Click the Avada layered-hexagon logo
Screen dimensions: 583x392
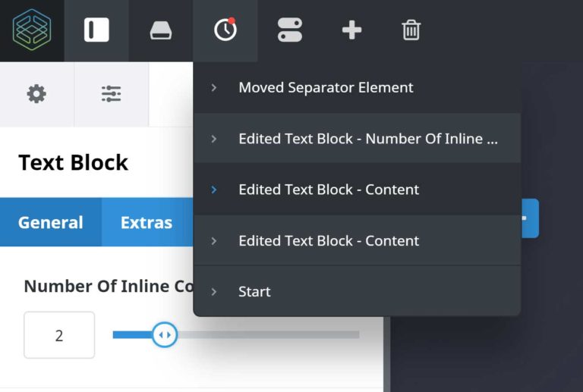click(x=32, y=30)
